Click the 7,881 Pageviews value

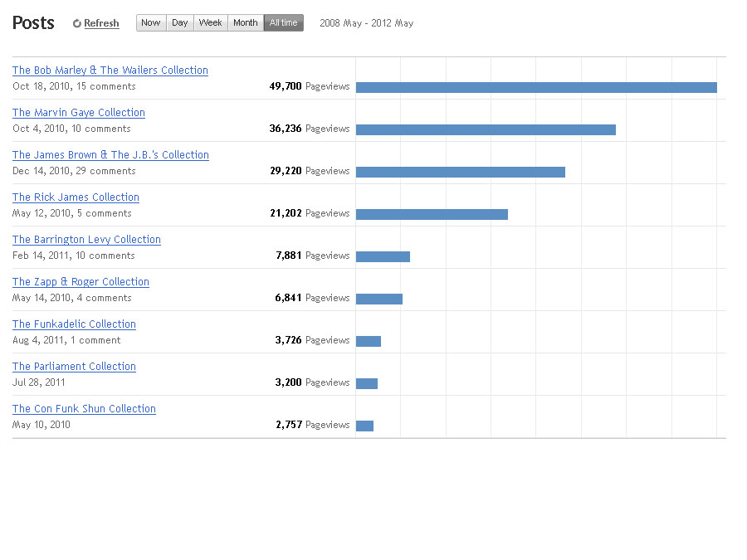[x=313, y=256]
